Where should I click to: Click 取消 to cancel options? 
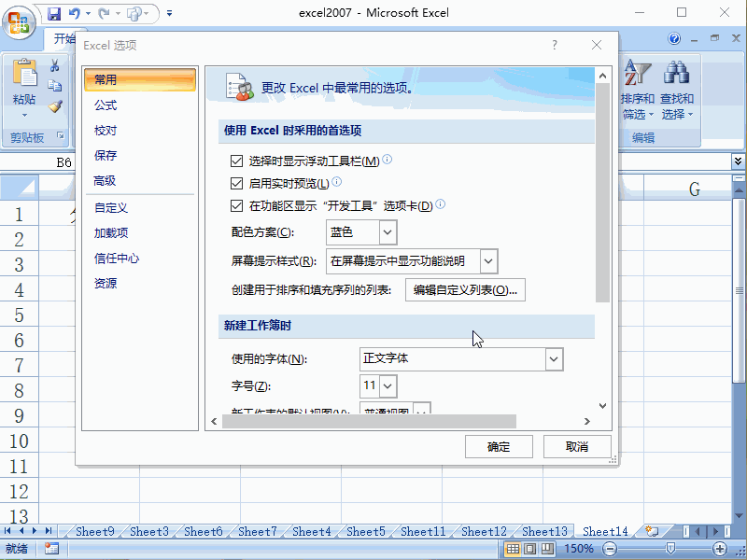tap(577, 447)
